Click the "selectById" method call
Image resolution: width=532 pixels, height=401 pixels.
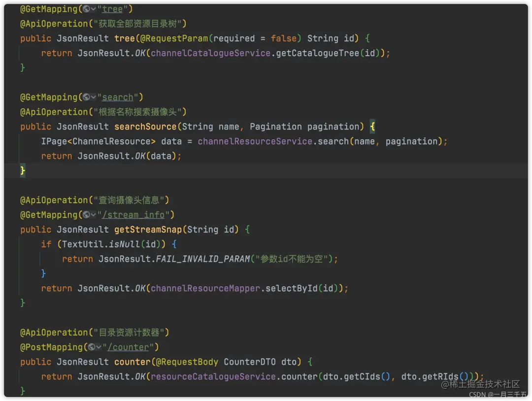(292, 288)
